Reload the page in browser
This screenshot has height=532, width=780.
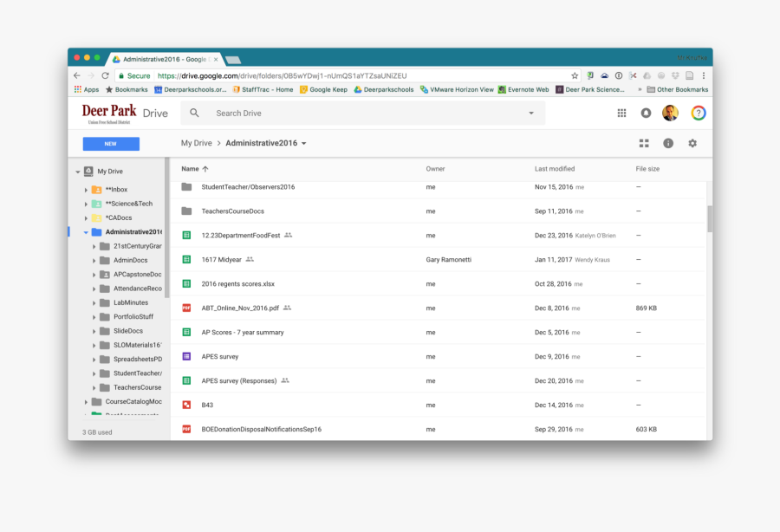click(105, 75)
